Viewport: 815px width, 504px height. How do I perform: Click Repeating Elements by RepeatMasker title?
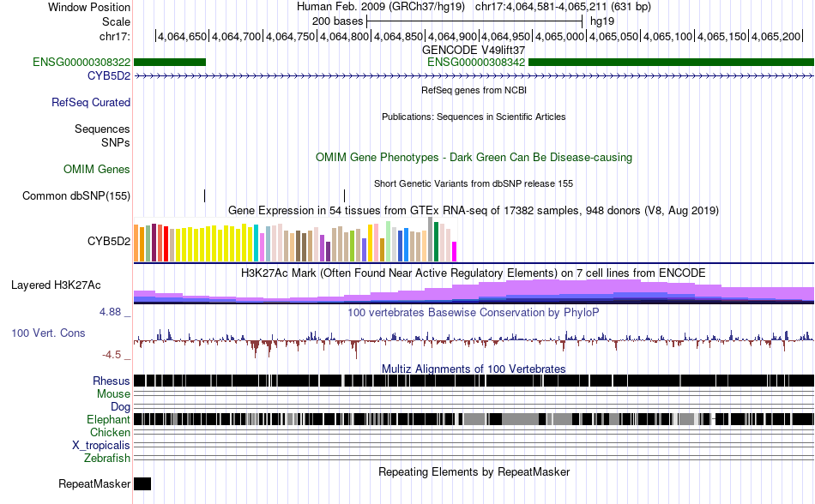(x=474, y=471)
